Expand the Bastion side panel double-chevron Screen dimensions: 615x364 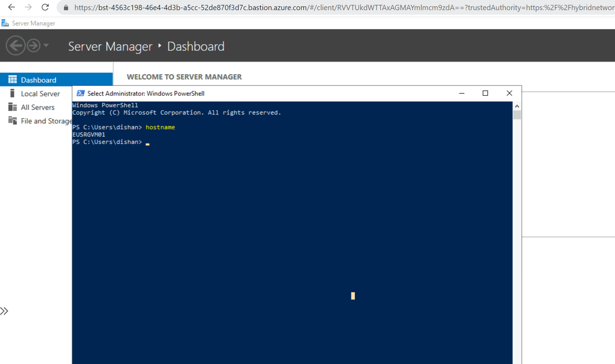click(4, 311)
